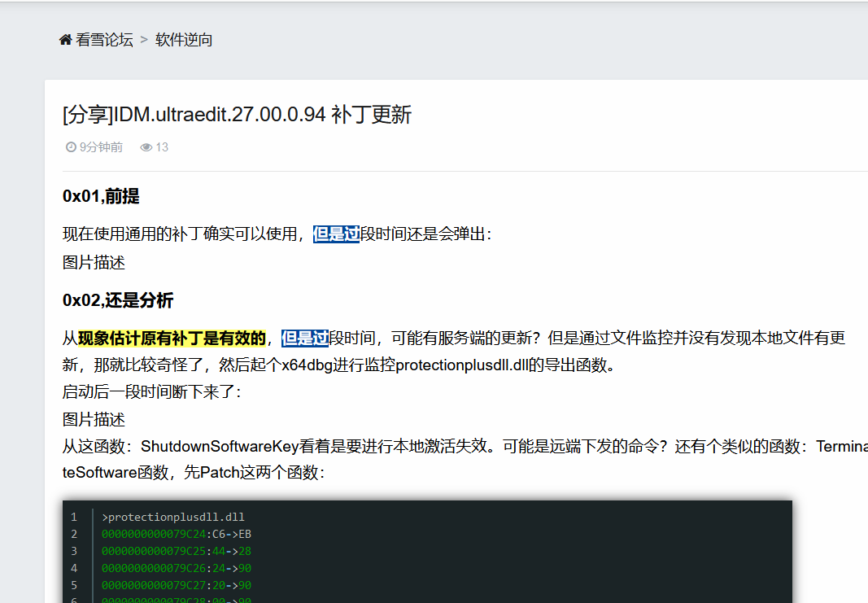Click the yellow highlighted 现象估计原有补丁是有效的 text
The width and height of the screenshot is (868, 603).
[x=172, y=338]
